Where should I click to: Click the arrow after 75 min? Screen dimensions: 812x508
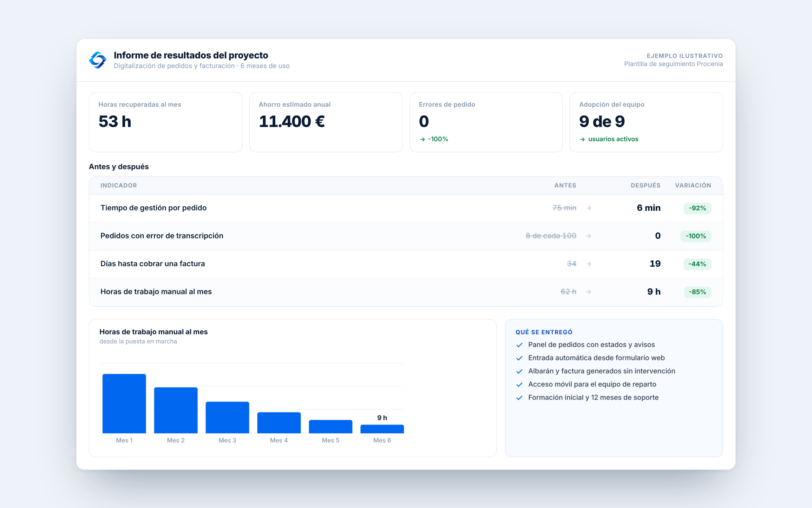[588, 208]
